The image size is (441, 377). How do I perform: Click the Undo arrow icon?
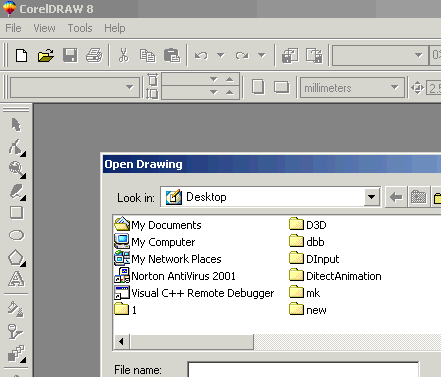[201, 55]
